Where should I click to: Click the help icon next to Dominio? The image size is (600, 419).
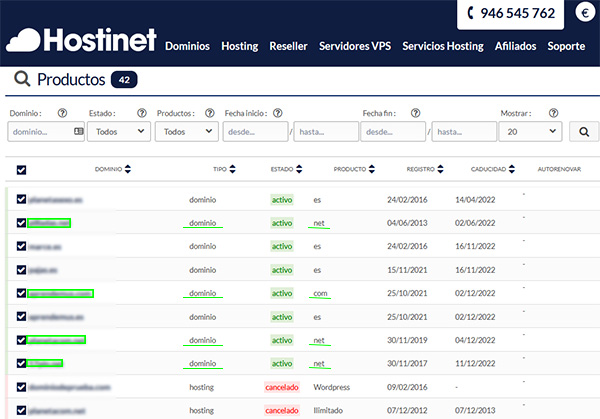[x=62, y=113]
